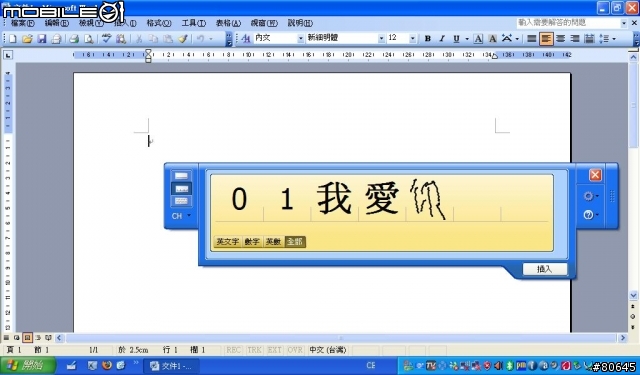Select 英文字 recognition mode
This screenshot has height=375, width=640.
pos(227,242)
